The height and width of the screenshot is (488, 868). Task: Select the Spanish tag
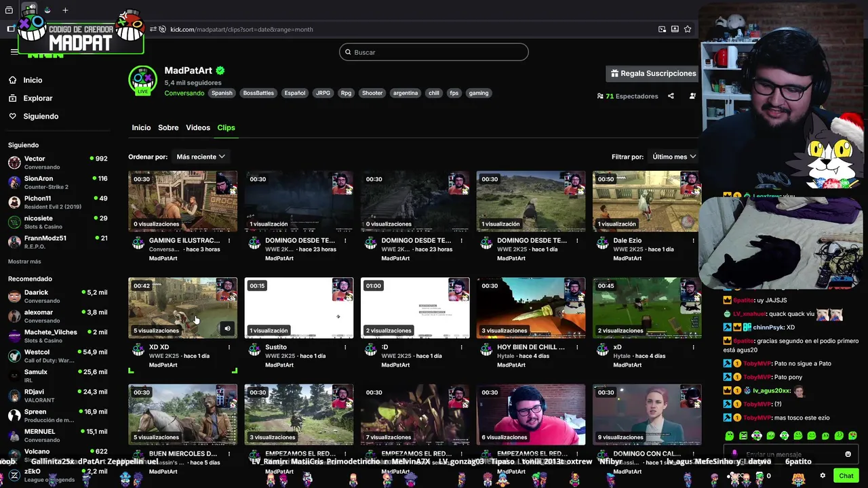pyautogui.click(x=222, y=93)
